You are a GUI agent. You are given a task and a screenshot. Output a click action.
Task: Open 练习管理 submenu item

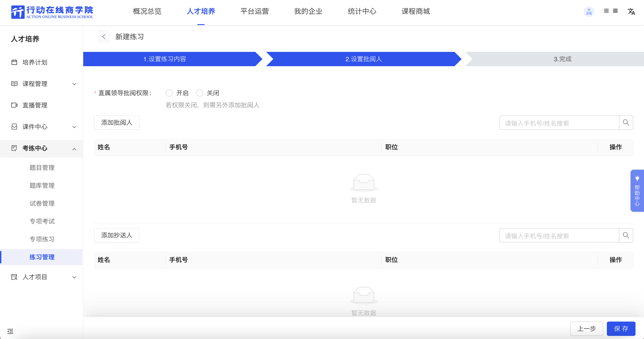42,257
